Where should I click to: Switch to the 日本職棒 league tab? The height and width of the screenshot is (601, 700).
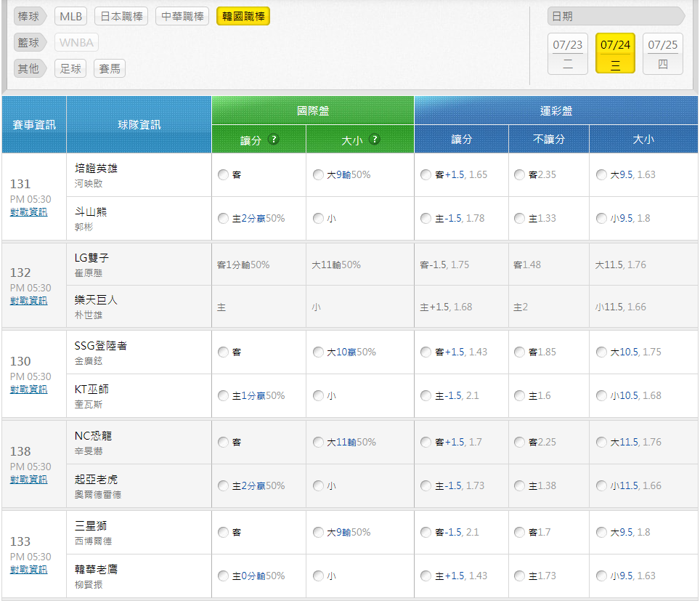[121, 17]
